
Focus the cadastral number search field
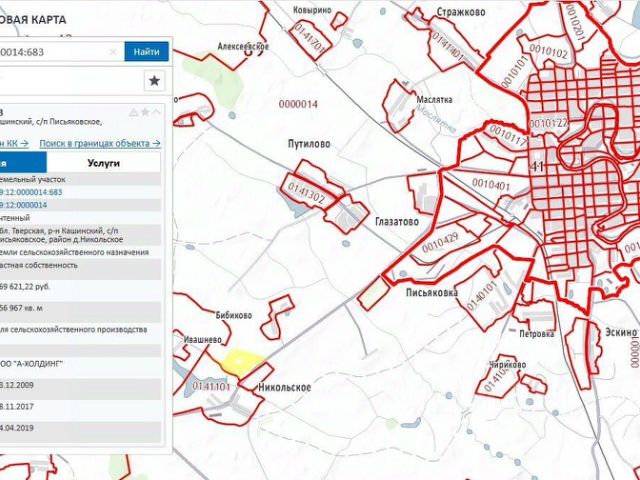pyautogui.click(x=57, y=52)
